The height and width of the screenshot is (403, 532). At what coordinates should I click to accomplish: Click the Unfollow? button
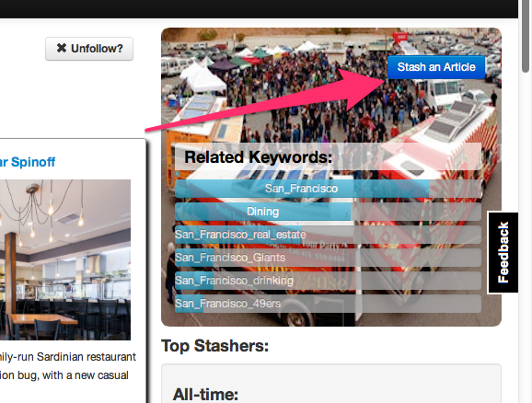coord(89,49)
